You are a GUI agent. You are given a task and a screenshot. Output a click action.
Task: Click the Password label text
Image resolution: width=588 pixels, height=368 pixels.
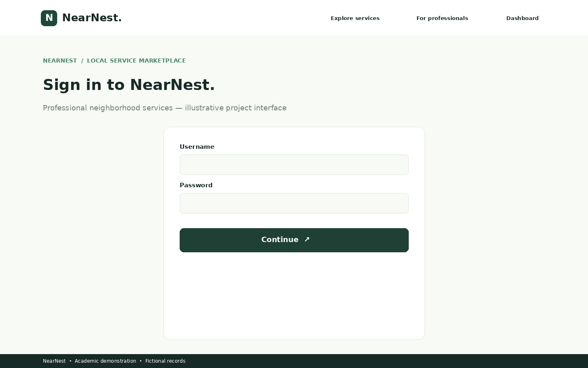(196, 185)
